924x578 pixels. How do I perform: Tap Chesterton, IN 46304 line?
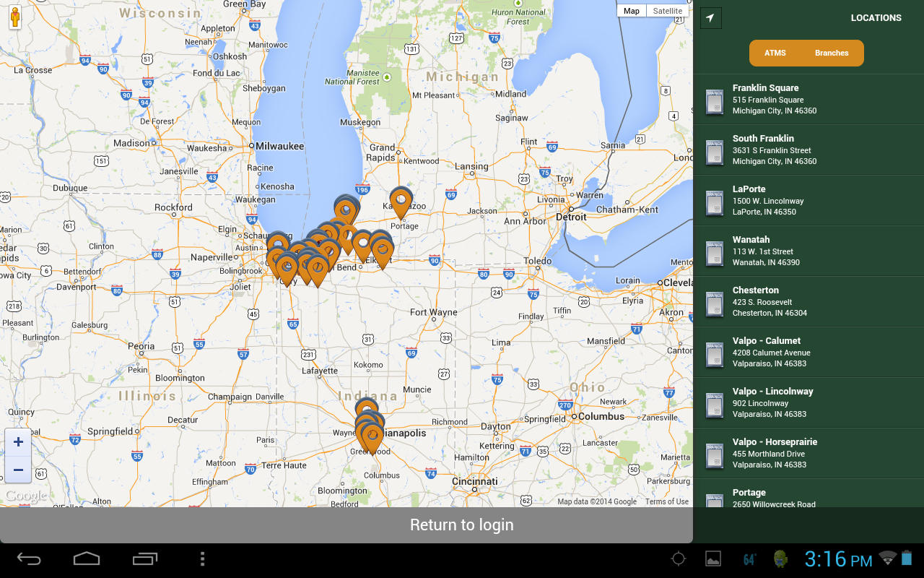click(770, 314)
